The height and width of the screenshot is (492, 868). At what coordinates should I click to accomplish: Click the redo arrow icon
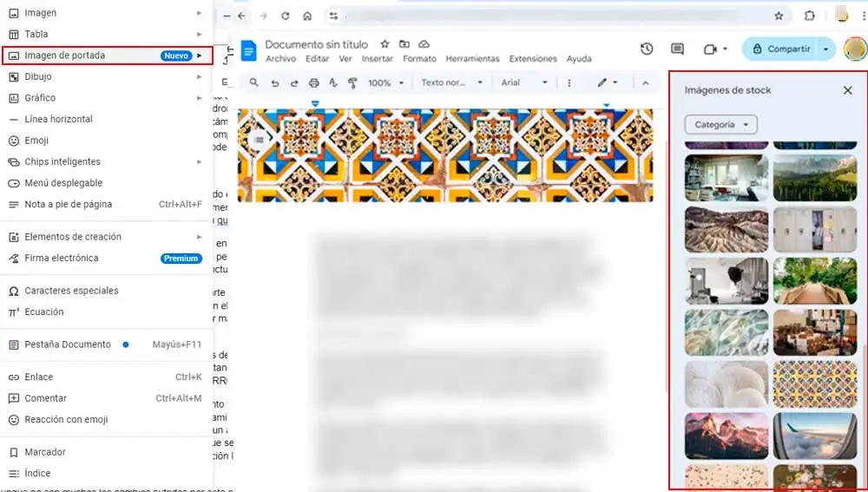click(294, 83)
